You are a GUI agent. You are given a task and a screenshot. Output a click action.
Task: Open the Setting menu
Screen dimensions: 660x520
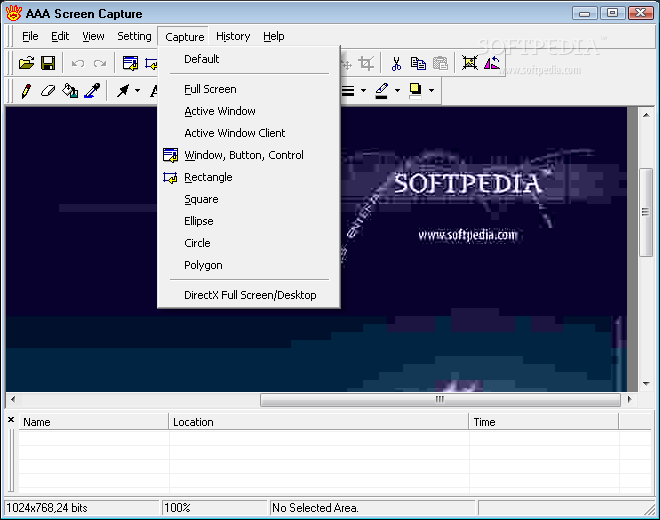click(134, 36)
